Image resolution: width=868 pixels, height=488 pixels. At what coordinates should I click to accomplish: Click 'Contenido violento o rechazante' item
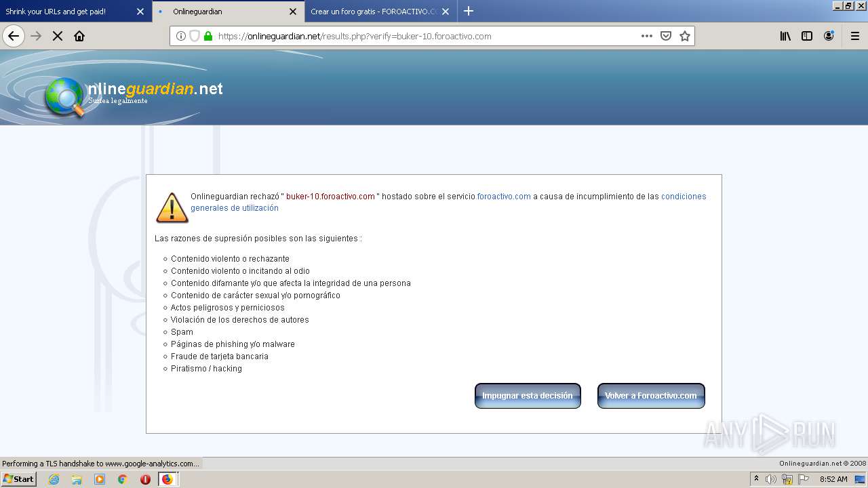point(230,259)
